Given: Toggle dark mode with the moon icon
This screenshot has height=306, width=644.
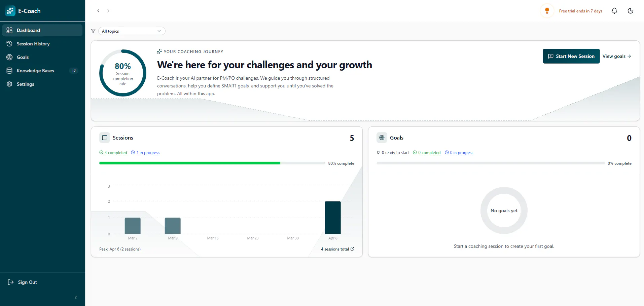Looking at the screenshot, I should tap(631, 11).
